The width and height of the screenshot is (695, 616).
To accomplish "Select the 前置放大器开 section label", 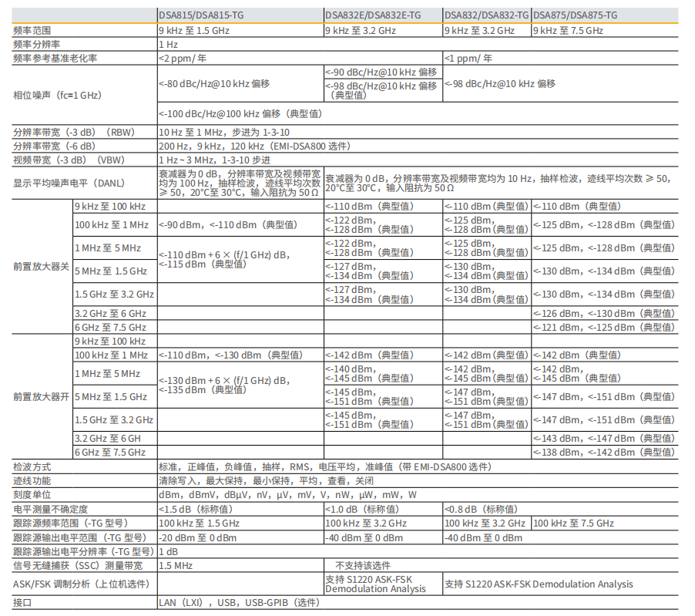I will tap(42, 396).
